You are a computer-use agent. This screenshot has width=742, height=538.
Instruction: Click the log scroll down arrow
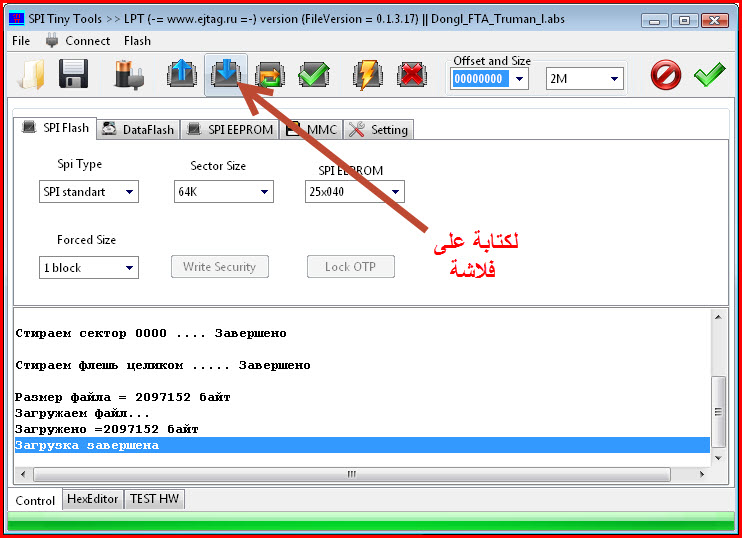click(x=718, y=458)
